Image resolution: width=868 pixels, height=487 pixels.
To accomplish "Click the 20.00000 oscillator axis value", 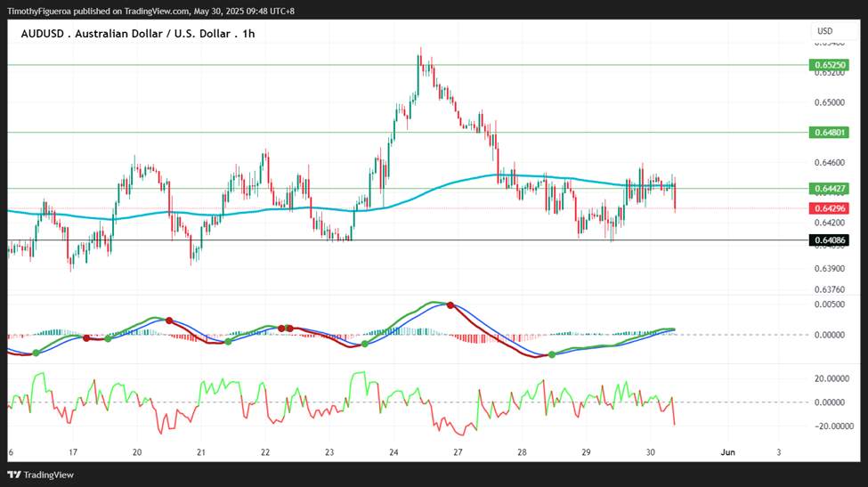I will [831, 378].
